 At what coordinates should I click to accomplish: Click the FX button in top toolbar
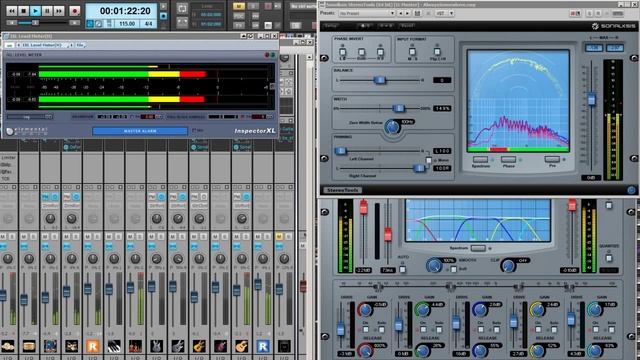click(239, 25)
